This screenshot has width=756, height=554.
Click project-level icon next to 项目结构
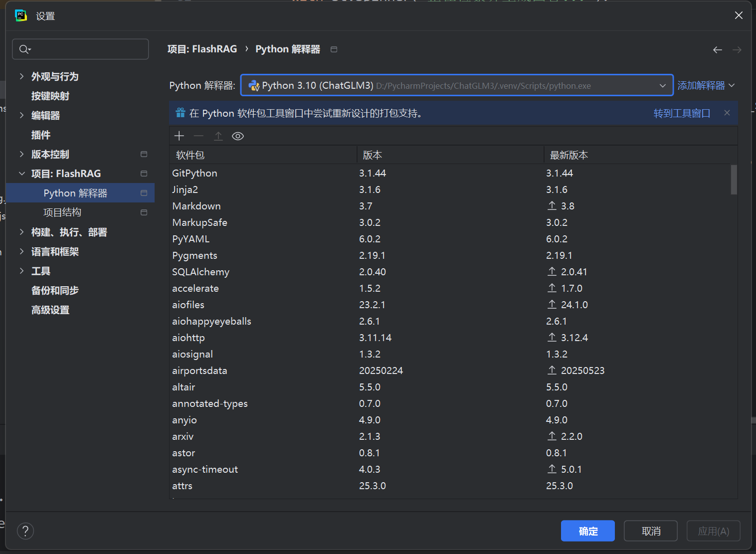pos(144,212)
